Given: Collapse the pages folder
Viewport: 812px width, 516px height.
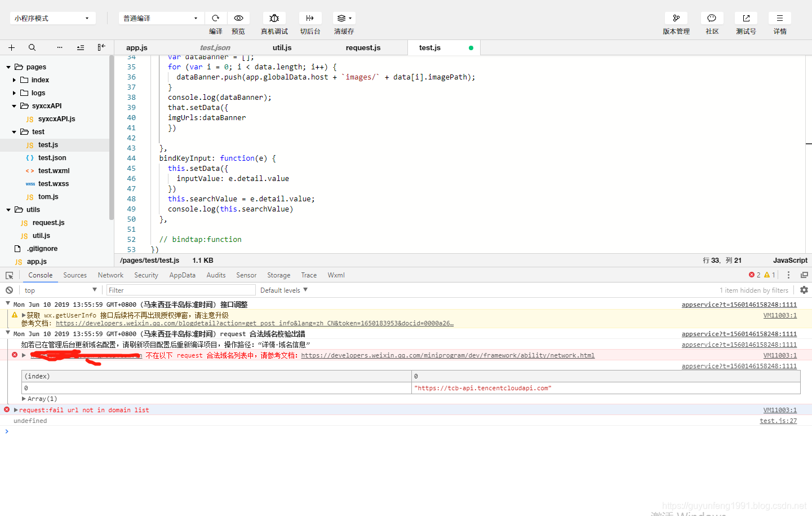Looking at the screenshot, I should click(8, 67).
